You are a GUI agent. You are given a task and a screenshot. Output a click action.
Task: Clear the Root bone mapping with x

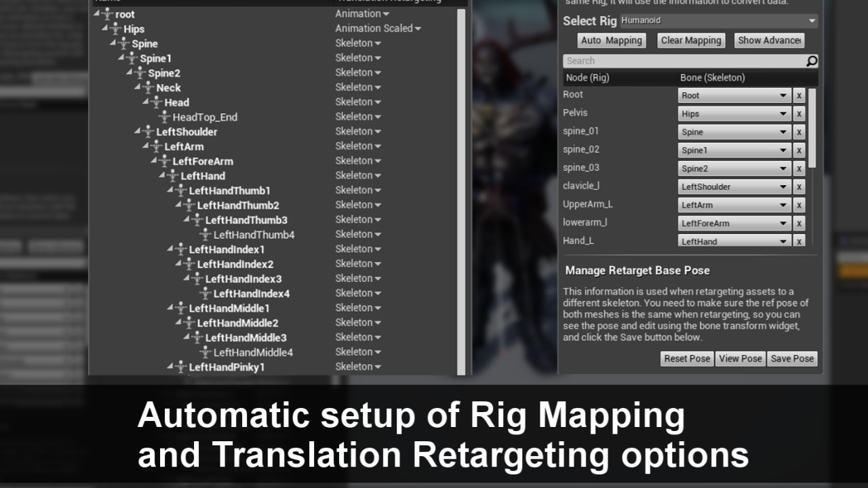pos(799,96)
